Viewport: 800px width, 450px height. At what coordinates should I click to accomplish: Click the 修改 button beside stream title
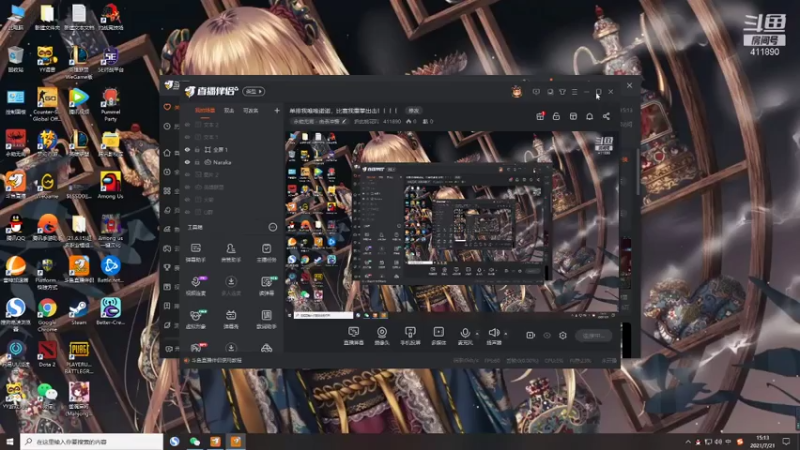413,110
